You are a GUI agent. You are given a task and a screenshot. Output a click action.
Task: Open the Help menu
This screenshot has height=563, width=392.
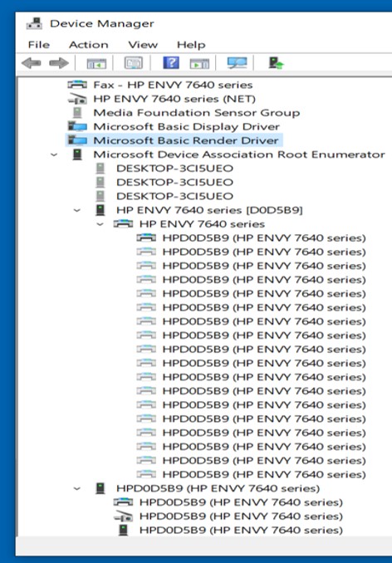click(191, 45)
